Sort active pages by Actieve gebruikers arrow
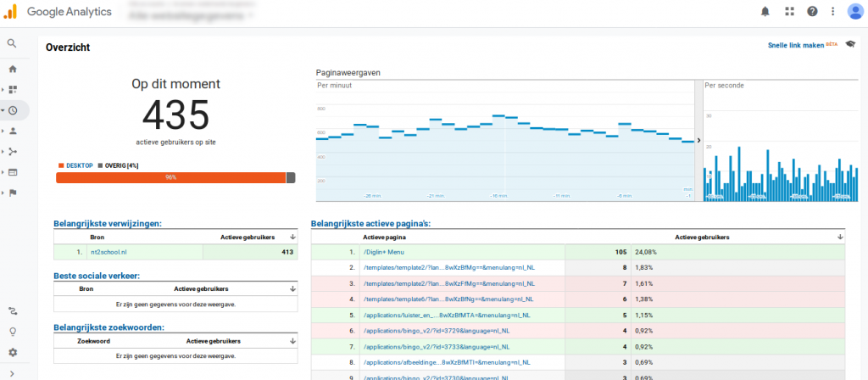The image size is (868, 380). (840, 237)
